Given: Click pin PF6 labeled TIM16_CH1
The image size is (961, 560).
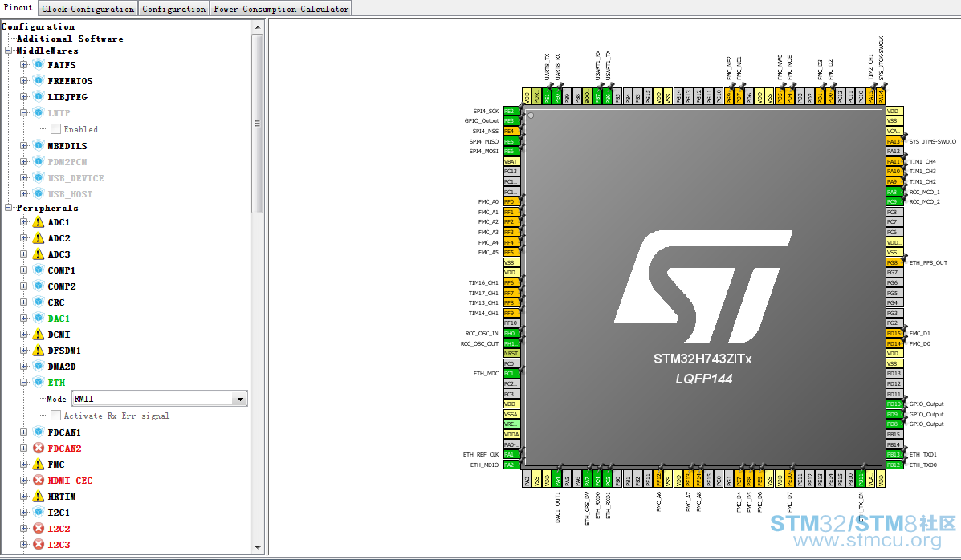Looking at the screenshot, I should [x=511, y=282].
